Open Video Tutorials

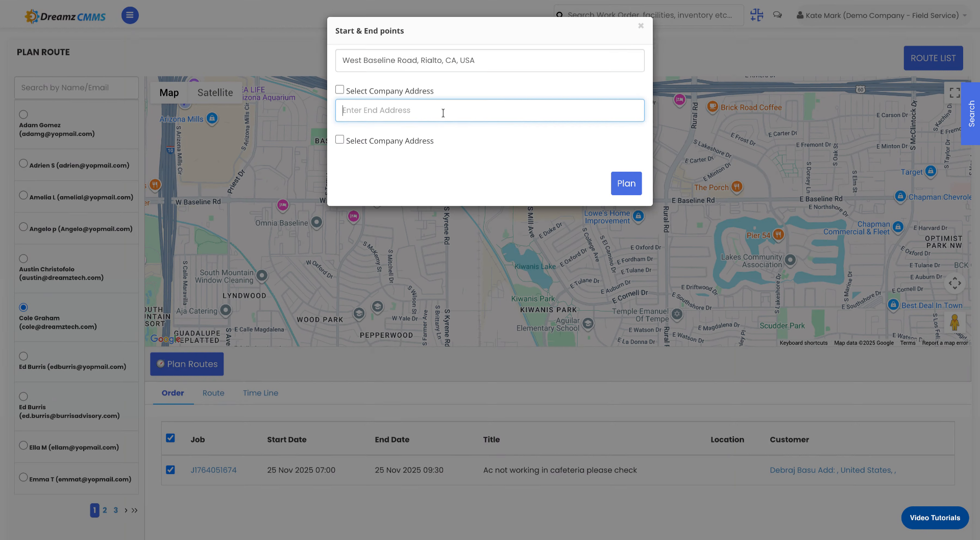(x=935, y=518)
